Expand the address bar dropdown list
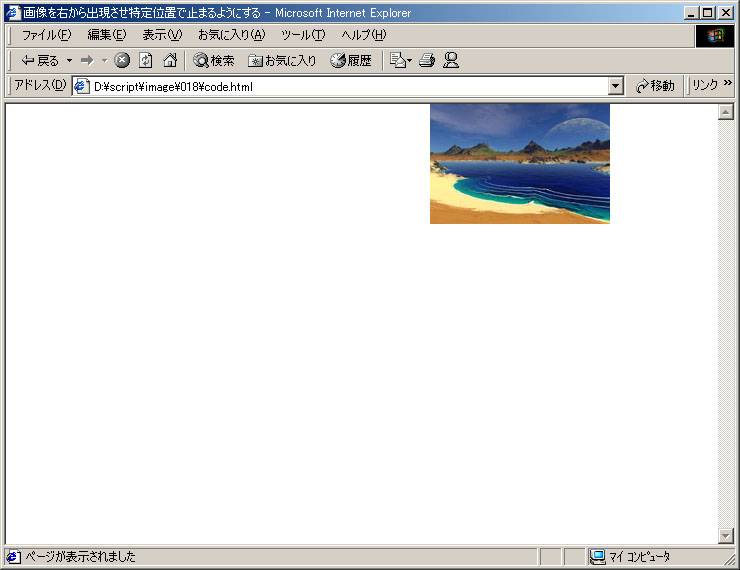The image size is (740, 570). [x=615, y=87]
